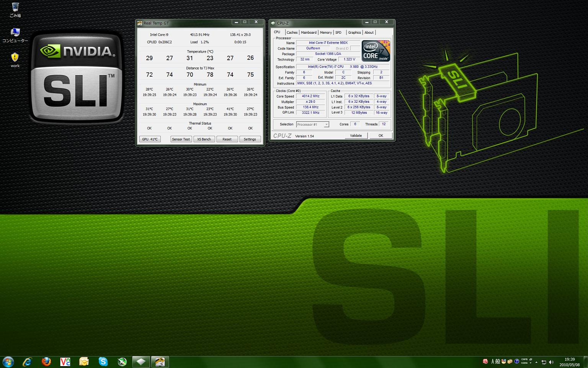Click the CPU-Z title bar icon
Viewport: 588px width, 368px height.
click(273, 23)
